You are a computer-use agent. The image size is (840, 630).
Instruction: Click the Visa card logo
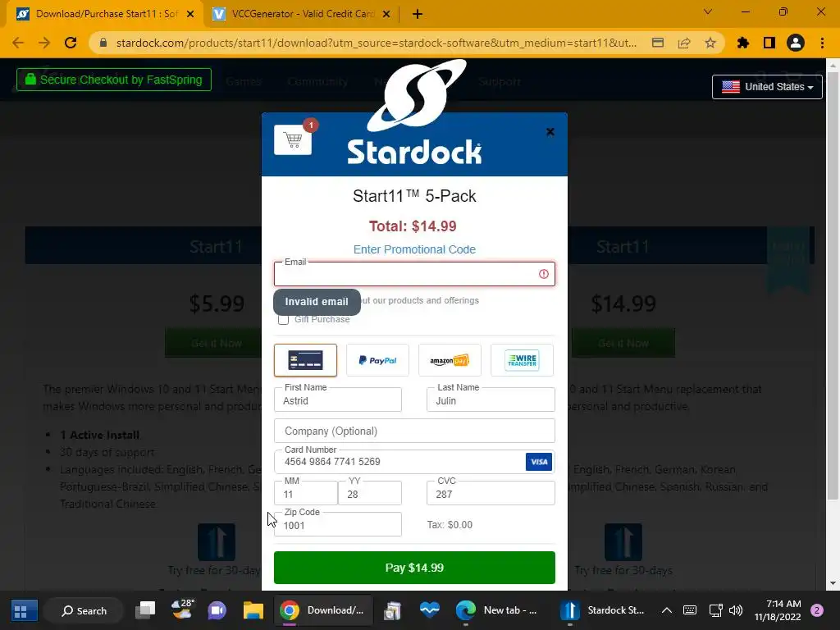[539, 462]
